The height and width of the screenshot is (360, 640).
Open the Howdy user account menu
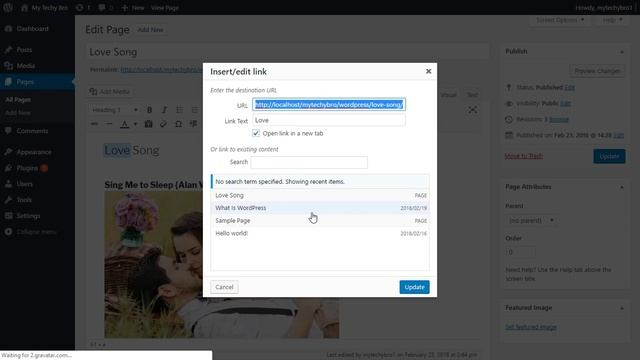(x=604, y=7)
